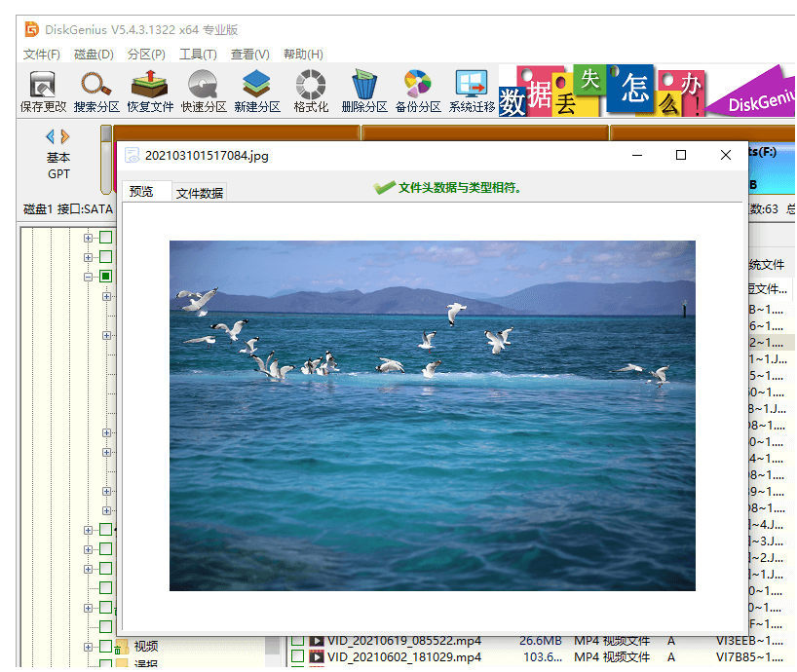The height and width of the screenshot is (672, 797).
Task: Expand the 视频 folder tree node
Action: click(x=88, y=647)
